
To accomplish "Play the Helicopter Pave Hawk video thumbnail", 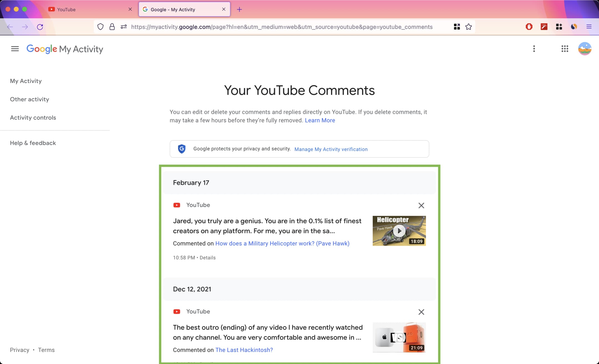I will tap(399, 231).
